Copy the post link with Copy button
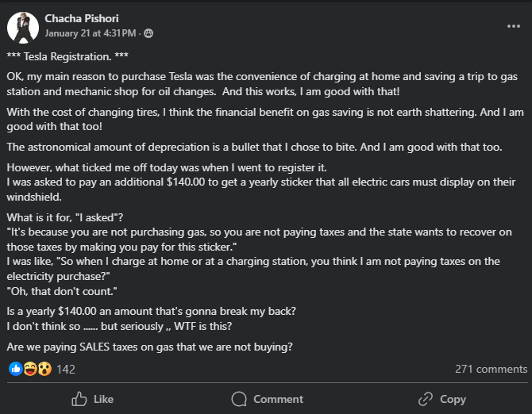Screen dimensions: 532x414 click(441, 399)
